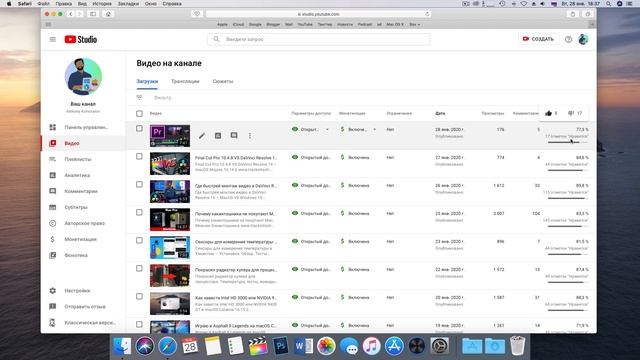This screenshot has width=640, height=360.
Task: Open Настройки gear in the sidebar
Action: coord(53,291)
